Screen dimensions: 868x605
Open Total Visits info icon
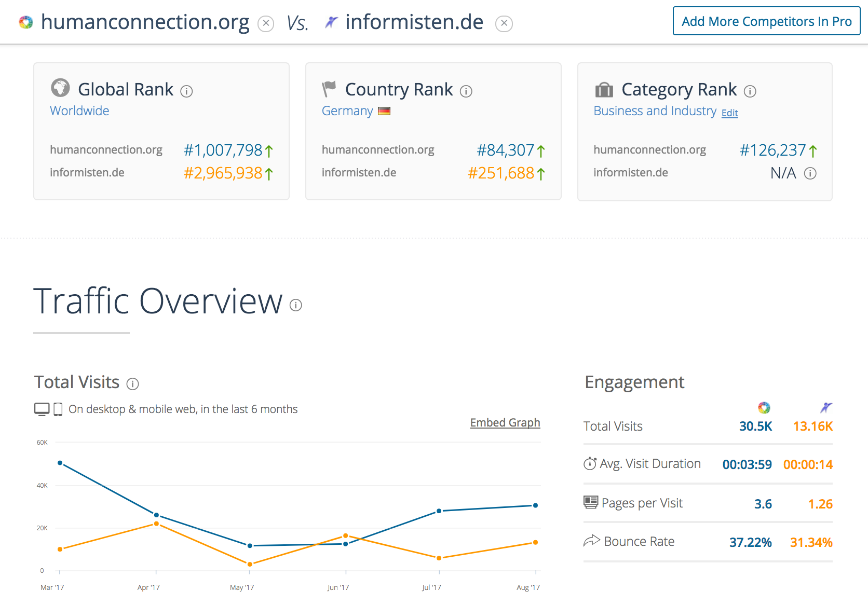pyautogui.click(x=133, y=384)
